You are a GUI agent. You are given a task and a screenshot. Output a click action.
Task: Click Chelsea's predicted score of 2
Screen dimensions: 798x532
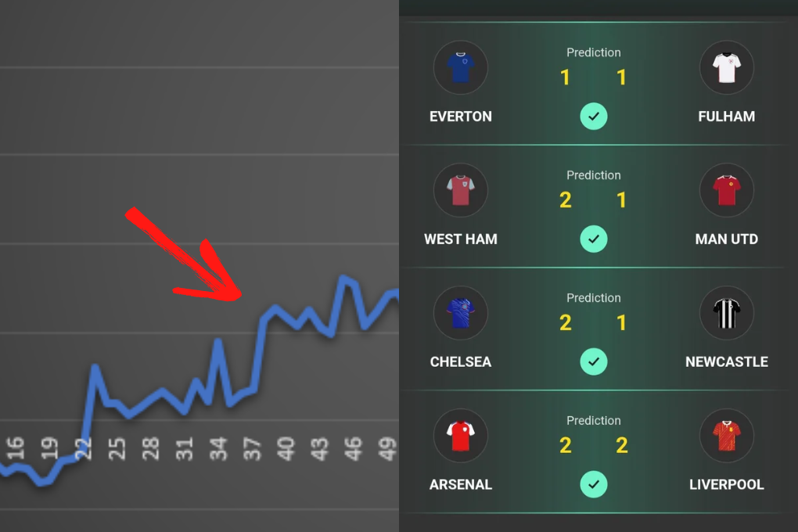coord(565,323)
